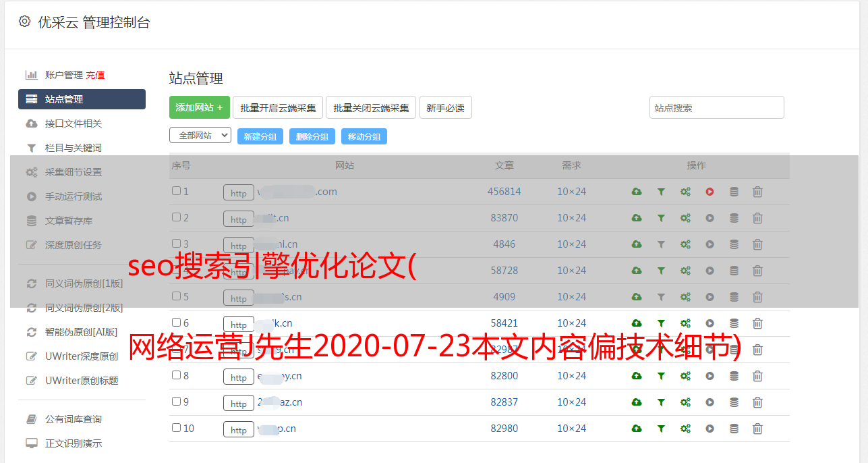Click article count 456814
Viewport: 868px width, 463px height.
pyautogui.click(x=504, y=192)
